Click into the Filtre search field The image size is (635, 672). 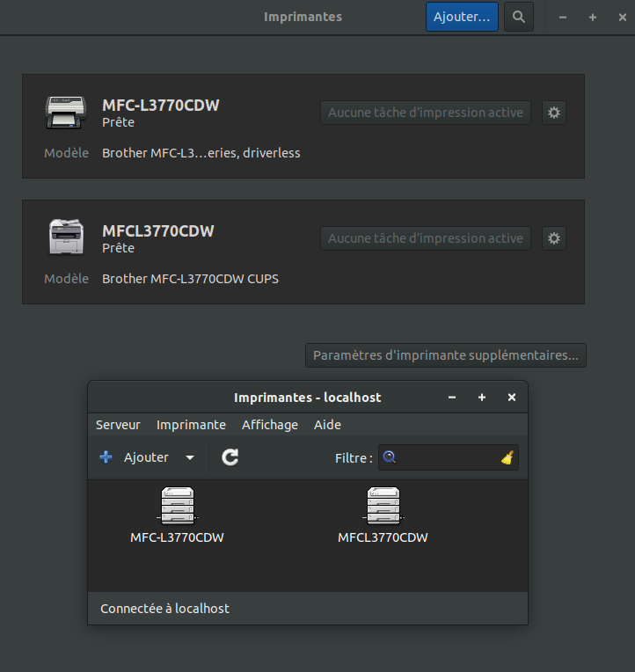point(449,457)
